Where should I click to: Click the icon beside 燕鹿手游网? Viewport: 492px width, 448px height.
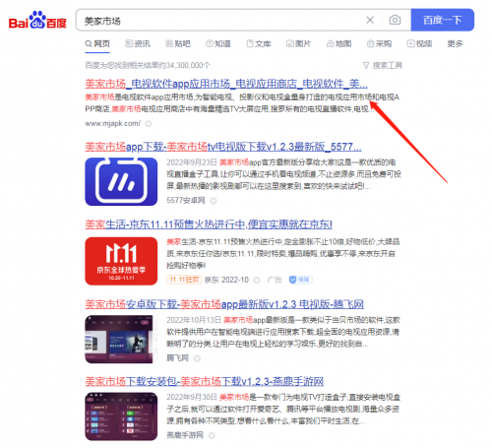[212, 435]
